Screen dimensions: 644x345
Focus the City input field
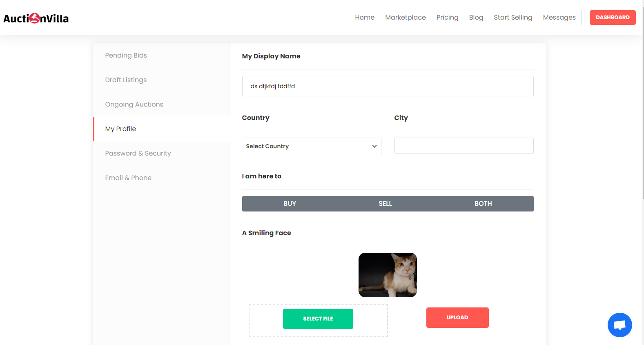464,146
